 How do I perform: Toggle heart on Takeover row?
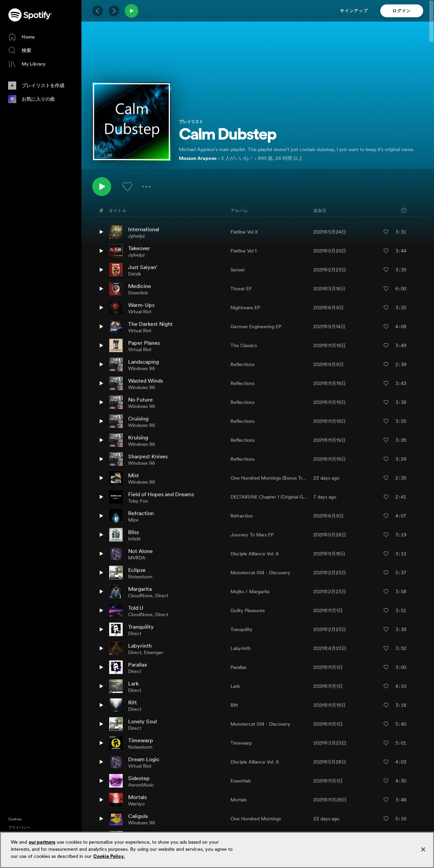(386, 251)
